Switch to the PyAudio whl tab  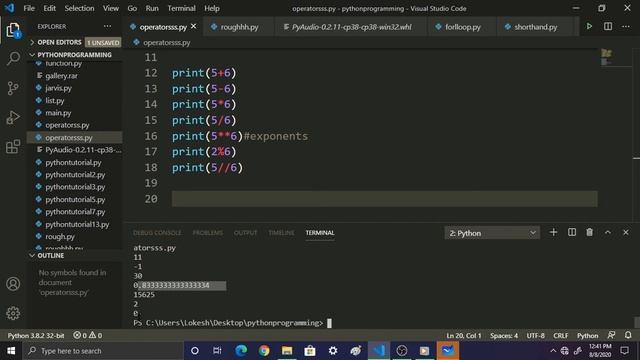coord(351,27)
